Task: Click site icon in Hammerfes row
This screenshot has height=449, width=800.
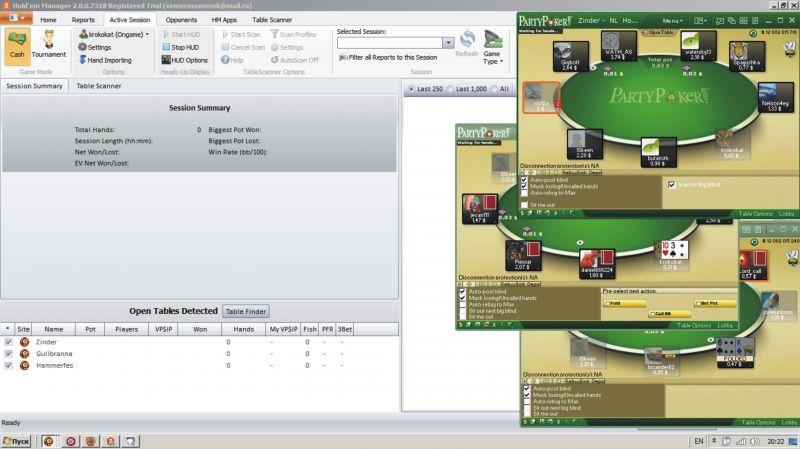Action: tap(24, 365)
